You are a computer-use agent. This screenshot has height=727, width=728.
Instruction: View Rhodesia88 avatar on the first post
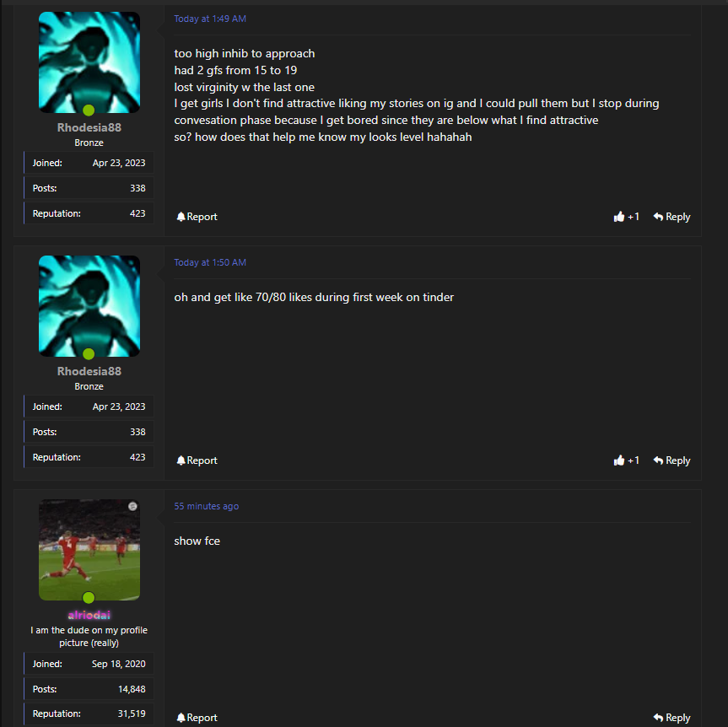tap(89, 62)
